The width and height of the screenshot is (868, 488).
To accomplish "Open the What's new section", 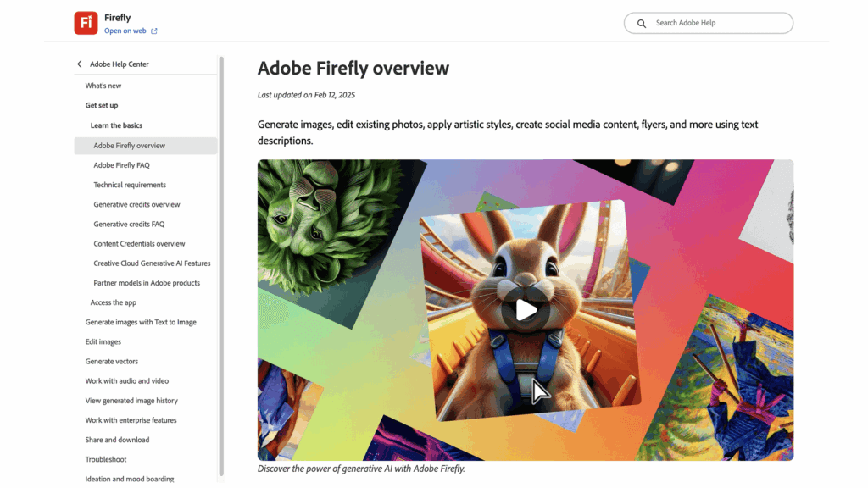I will (103, 86).
